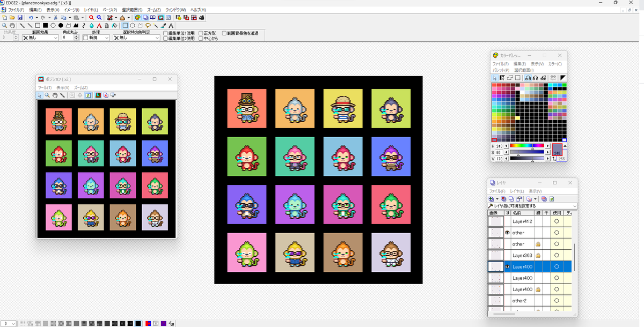Open the イメージ(I) menu
This screenshot has height=327, width=644.
pyautogui.click(x=71, y=10)
